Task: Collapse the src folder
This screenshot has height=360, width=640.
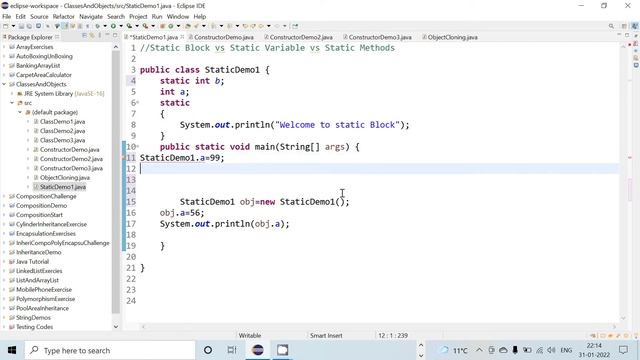Action: pos(12,103)
